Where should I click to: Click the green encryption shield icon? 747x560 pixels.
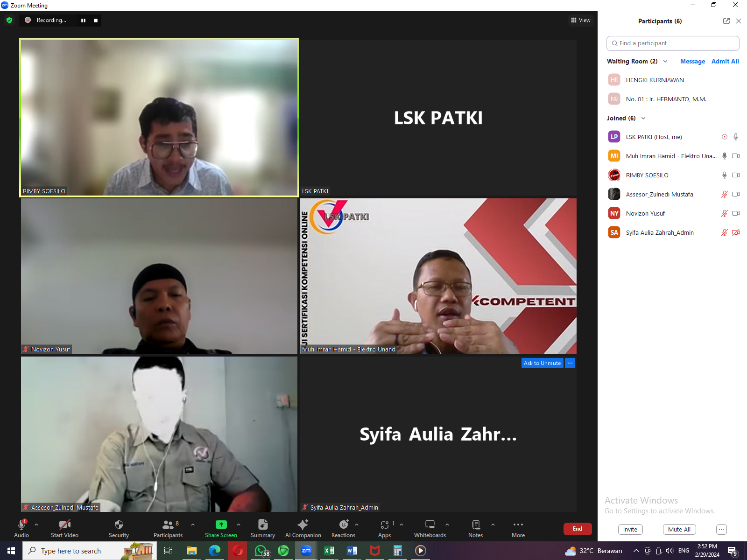point(9,20)
